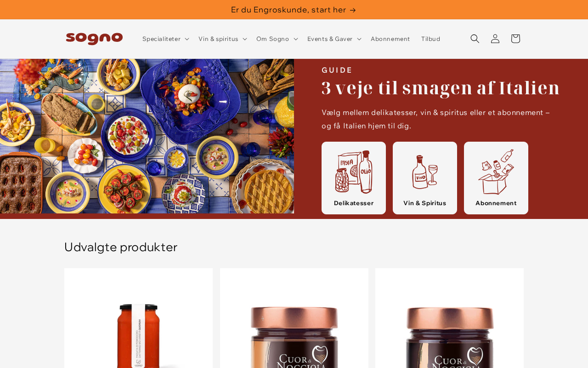Open the shopping cart icon
This screenshot has height=368, width=588.
(515, 39)
